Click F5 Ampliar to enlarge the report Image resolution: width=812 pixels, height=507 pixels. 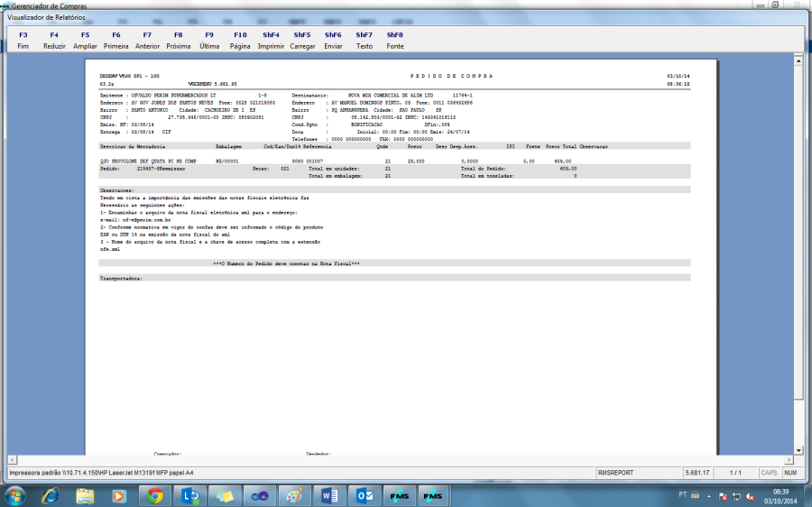85,41
